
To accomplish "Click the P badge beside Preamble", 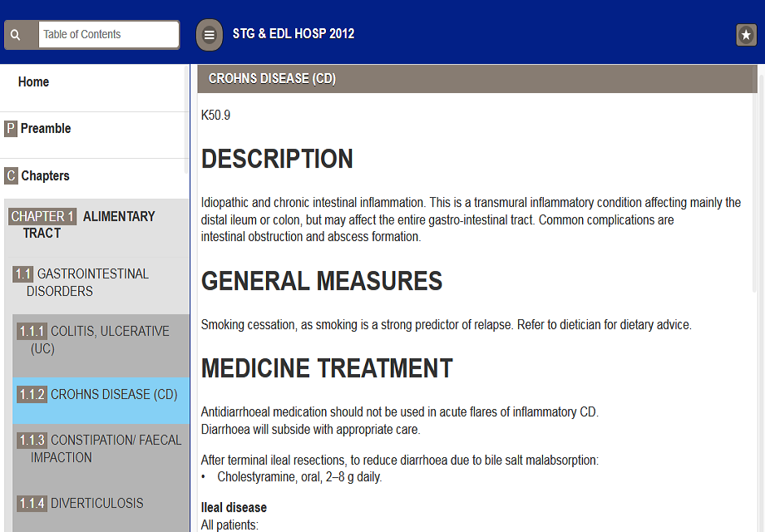I will coord(10,129).
